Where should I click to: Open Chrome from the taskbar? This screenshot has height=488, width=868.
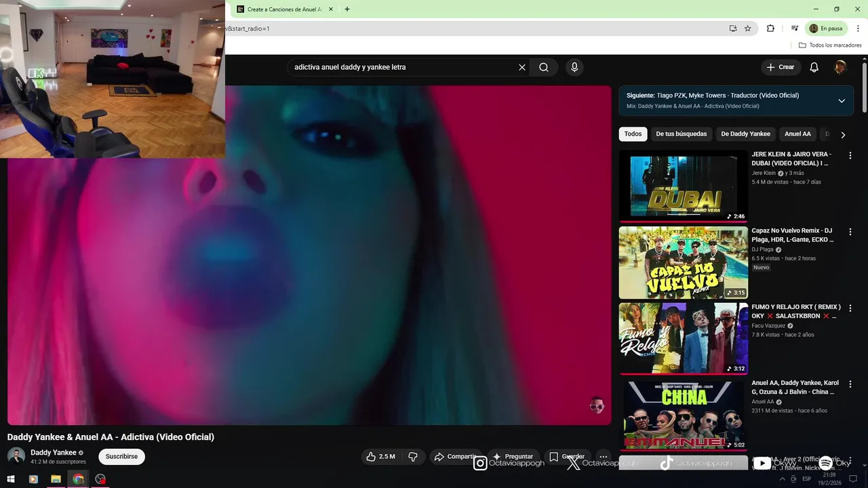click(x=79, y=479)
